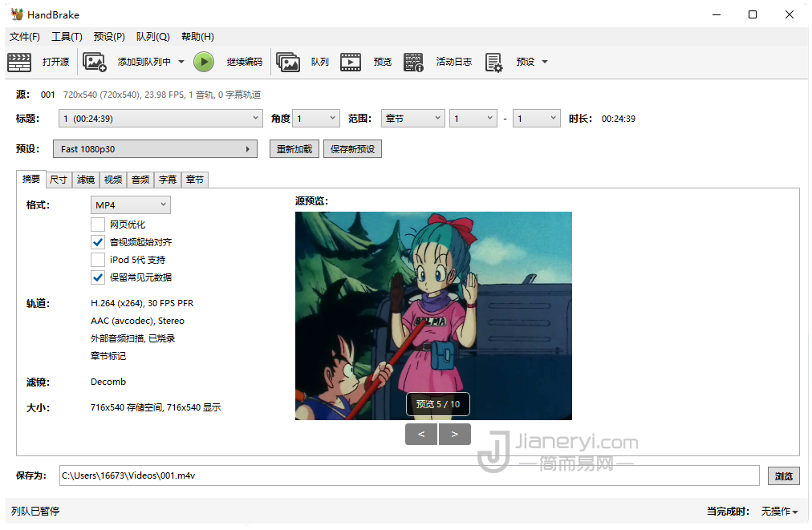Switch to the 字幕 tab
The image size is (812, 530).
pyautogui.click(x=168, y=180)
